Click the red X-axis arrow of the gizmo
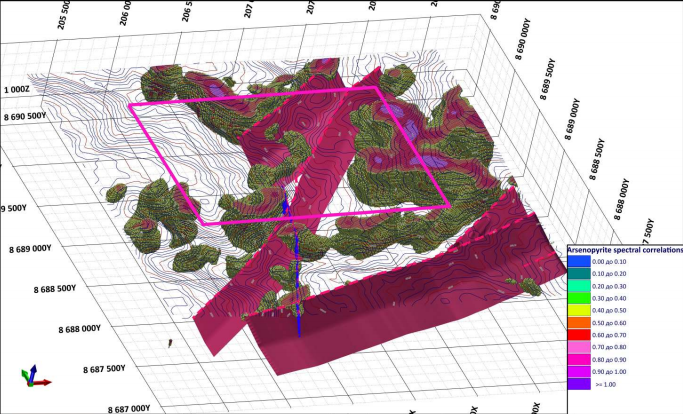The height and width of the screenshot is (414, 683). click(41, 383)
